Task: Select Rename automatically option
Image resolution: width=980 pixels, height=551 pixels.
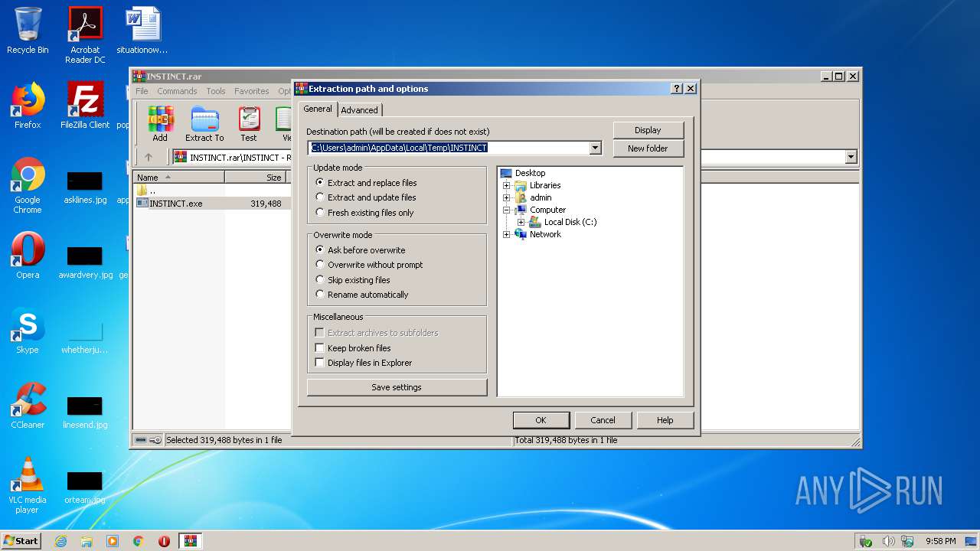Action: (362, 295)
